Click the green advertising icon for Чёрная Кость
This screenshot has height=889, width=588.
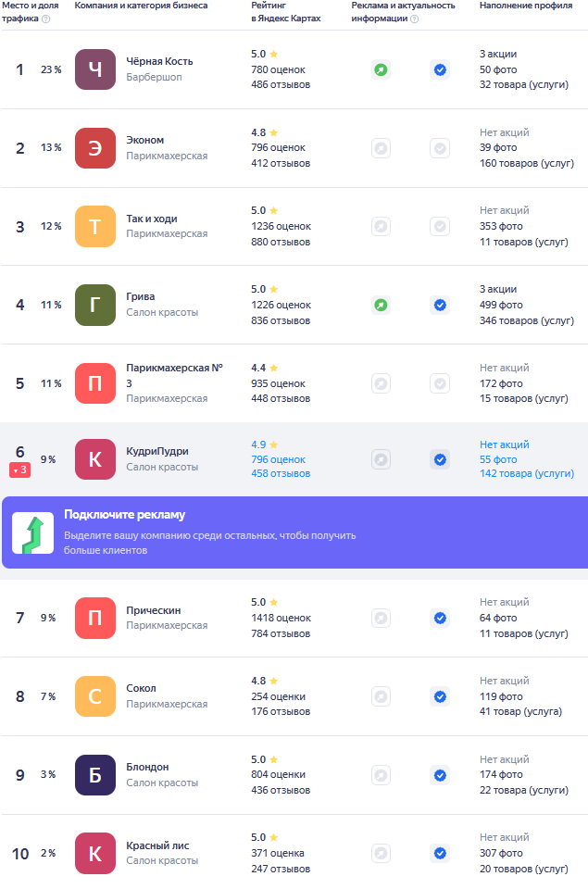pos(381,69)
